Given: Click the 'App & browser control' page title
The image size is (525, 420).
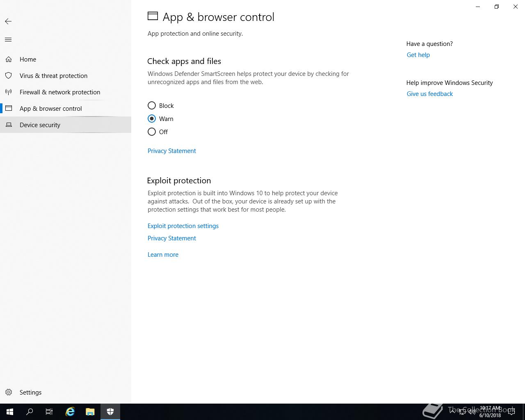Looking at the screenshot, I should [218, 17].
